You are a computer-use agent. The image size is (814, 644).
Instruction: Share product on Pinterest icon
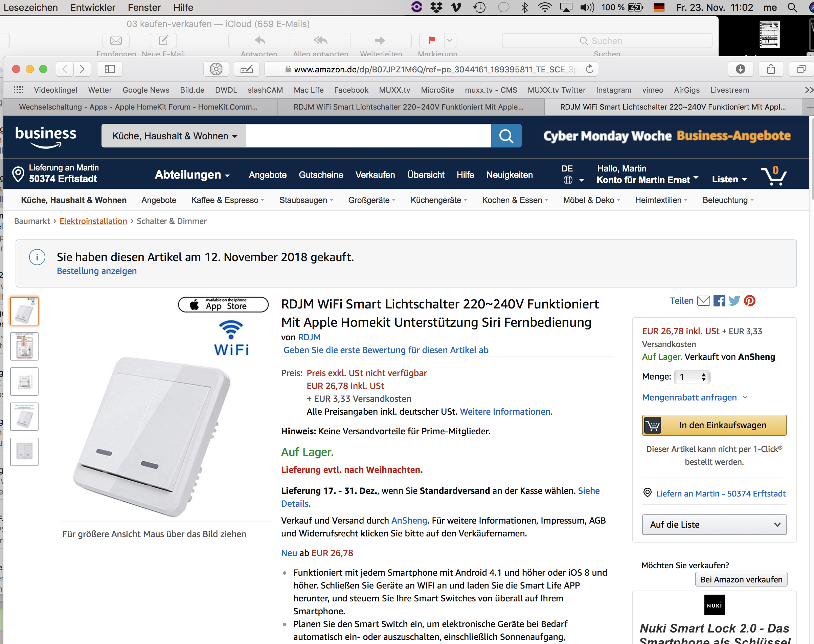pos(749,301)
